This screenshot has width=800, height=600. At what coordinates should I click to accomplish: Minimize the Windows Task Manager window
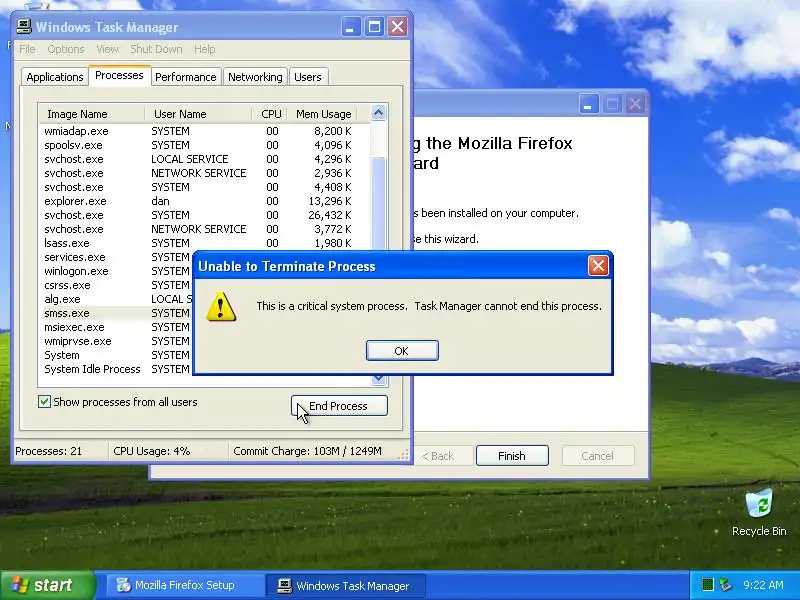click(x=351, y=27)
